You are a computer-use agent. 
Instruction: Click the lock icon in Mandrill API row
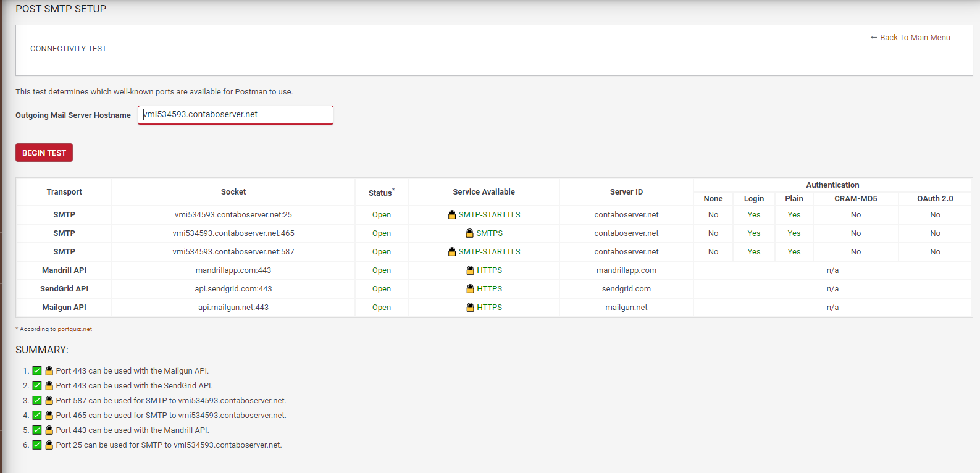tap(471, 270)
